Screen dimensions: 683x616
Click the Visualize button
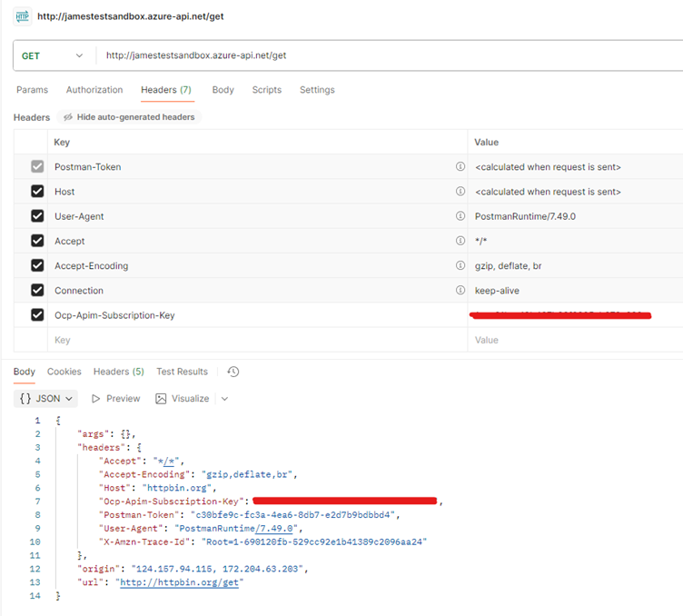click(x=182, y=399)
